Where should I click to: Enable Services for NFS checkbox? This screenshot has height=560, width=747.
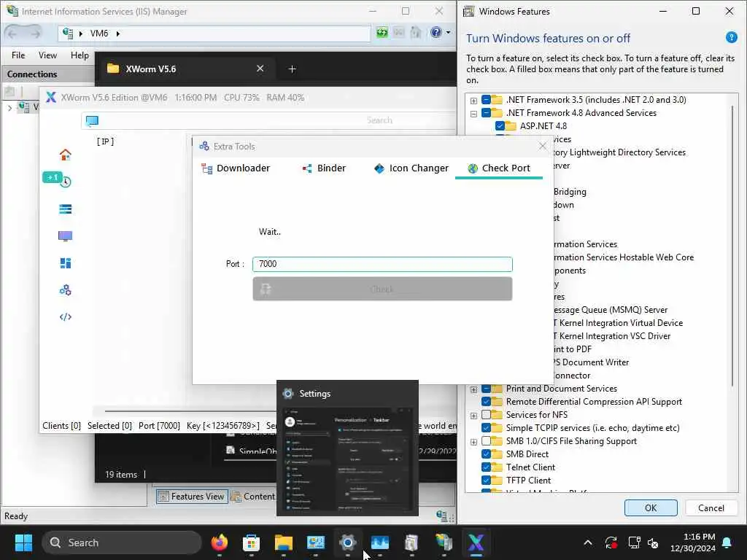click(x=487, y=415)
